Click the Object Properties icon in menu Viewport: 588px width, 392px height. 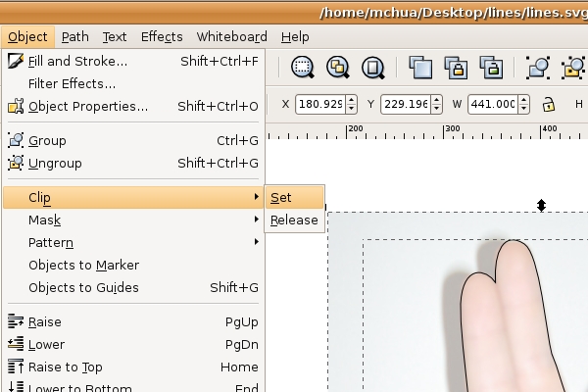coord(16,106)
